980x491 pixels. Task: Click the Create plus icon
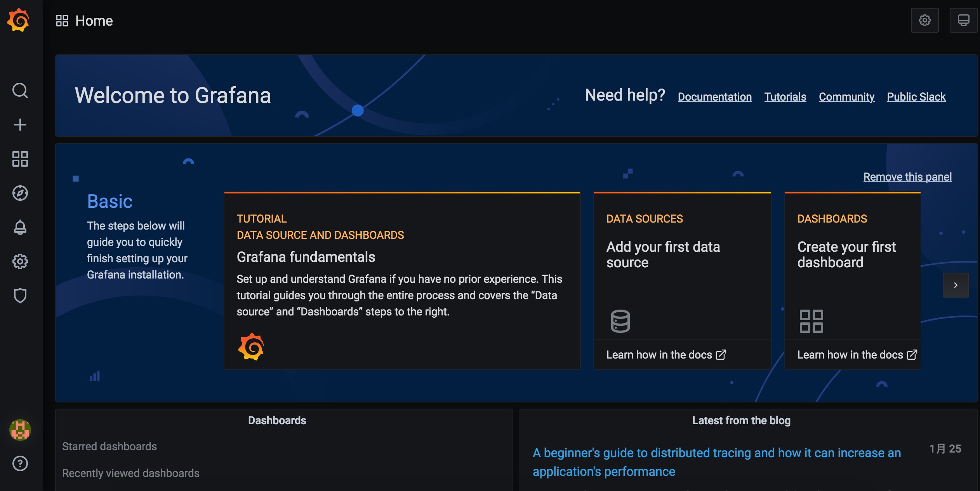(20, 125)
